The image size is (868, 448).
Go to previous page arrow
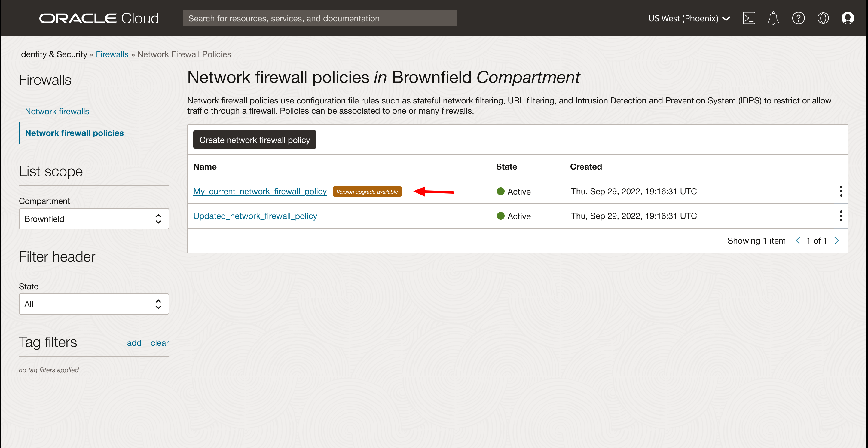tap(798, 241)
